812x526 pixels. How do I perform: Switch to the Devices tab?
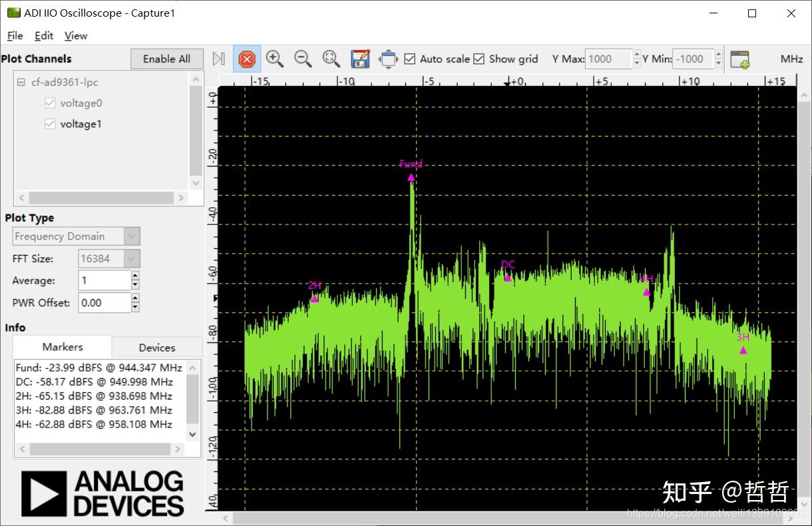coord(156,347)
